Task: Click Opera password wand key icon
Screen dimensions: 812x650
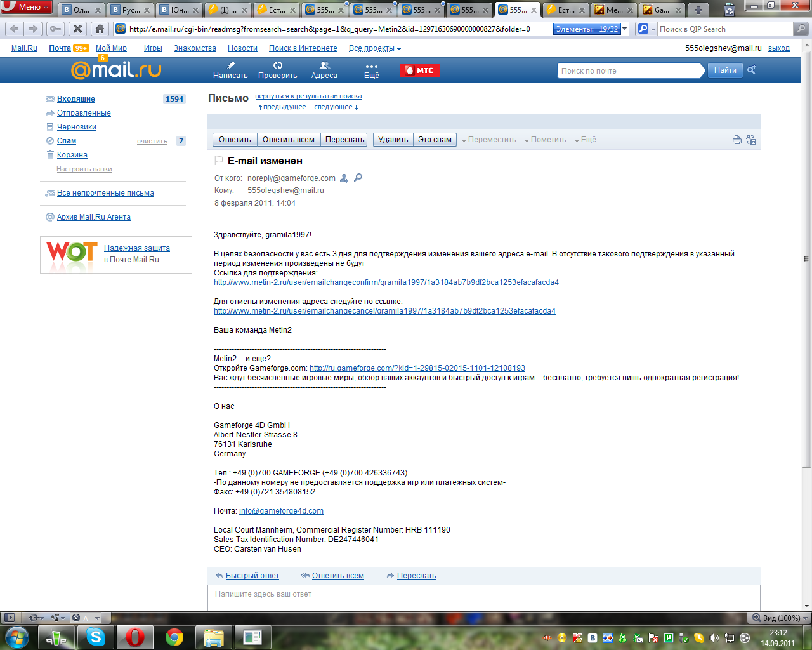Action: pyautogui.click(x=55, y=29)
